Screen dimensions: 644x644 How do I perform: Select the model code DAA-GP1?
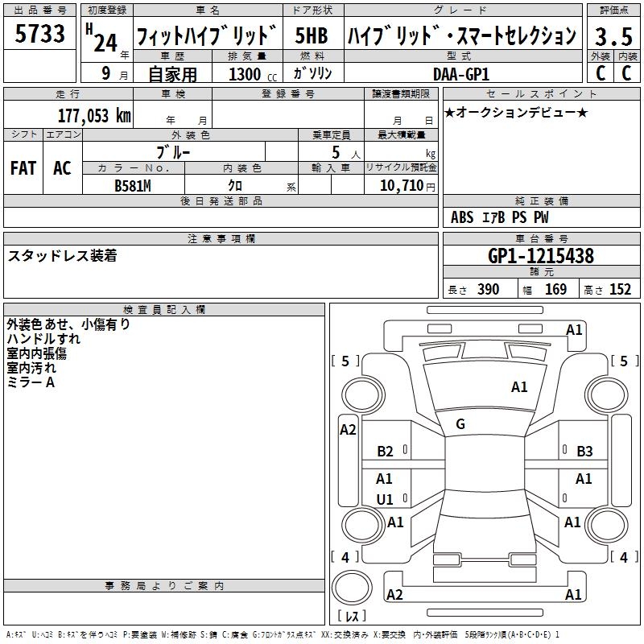click(x=461, y=74)
